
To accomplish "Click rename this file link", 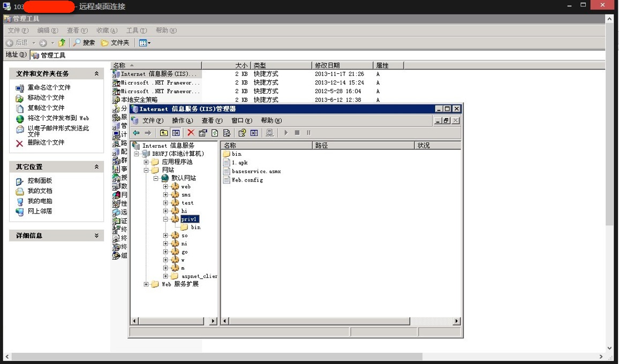I will pos(49,88).
